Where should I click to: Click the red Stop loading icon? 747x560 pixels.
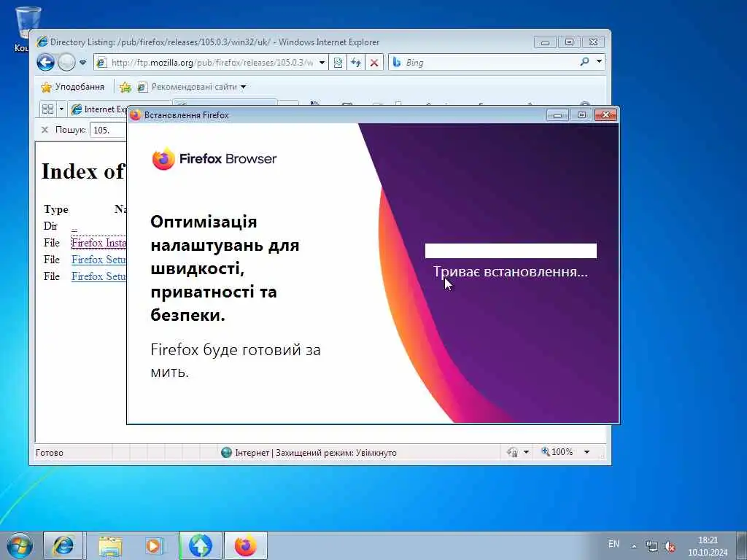(x=374, y=63)
